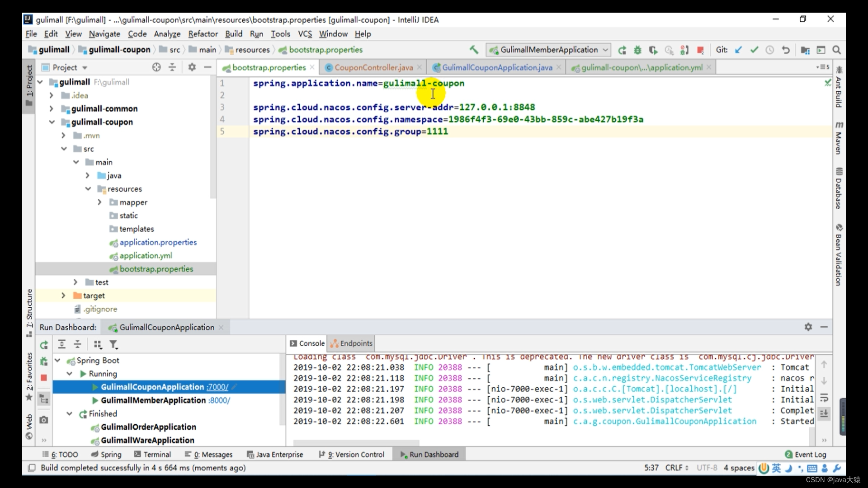The width and height of the screenshot is (868, 488).
Task: Hide the Project panel
Action: [x=208, y=67]
